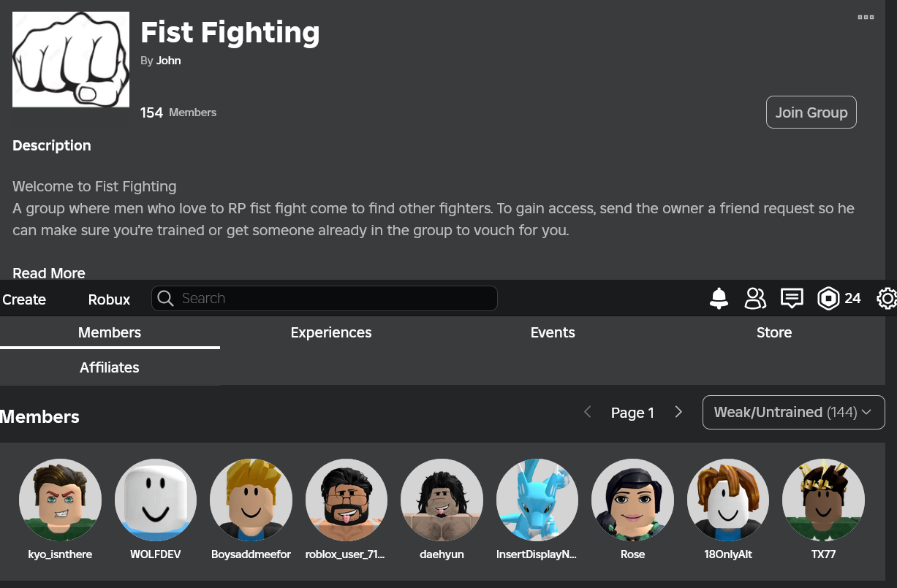The image size is (897, 588).
Task: Switch to the Events tab
Action: 553,332
